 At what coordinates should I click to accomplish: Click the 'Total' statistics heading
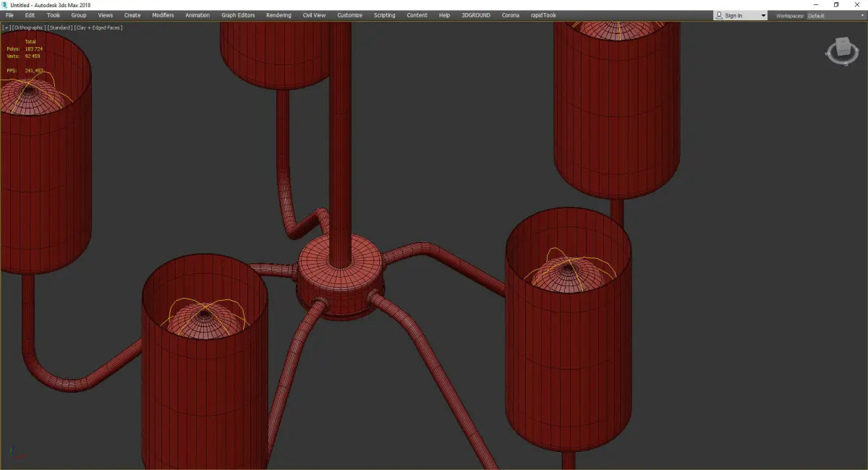tap(30, 41)
